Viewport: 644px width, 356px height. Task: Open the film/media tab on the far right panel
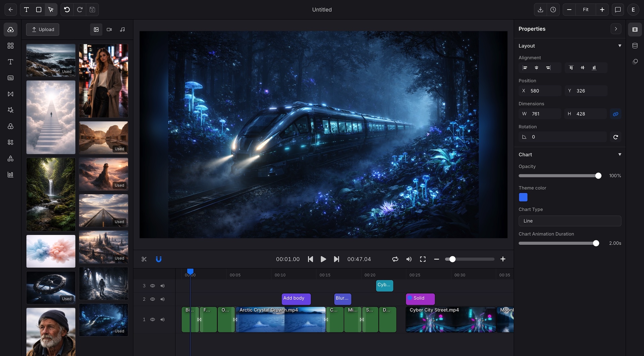point(635,29)
